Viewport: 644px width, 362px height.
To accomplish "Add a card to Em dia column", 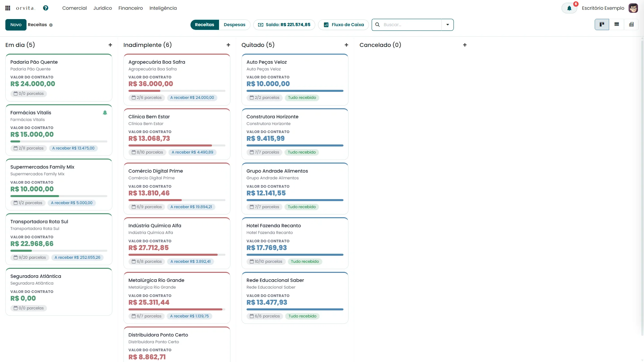I will click(x=110, y=45).
